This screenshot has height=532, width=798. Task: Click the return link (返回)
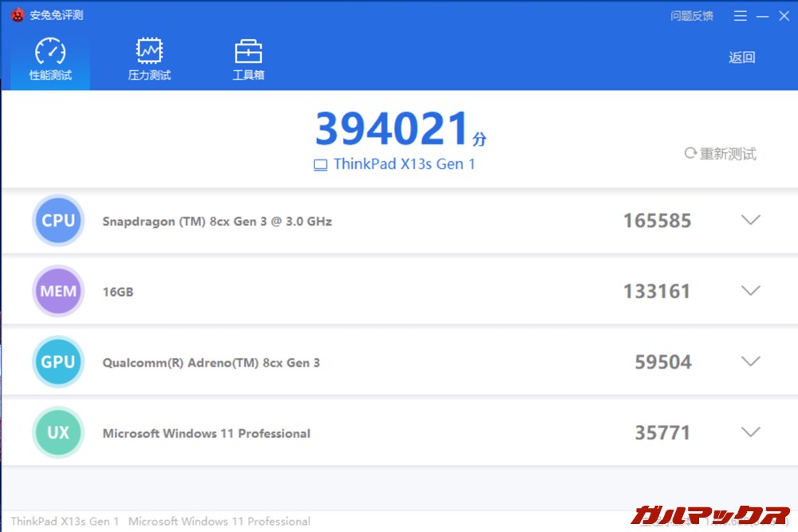[x=741, y=57]
